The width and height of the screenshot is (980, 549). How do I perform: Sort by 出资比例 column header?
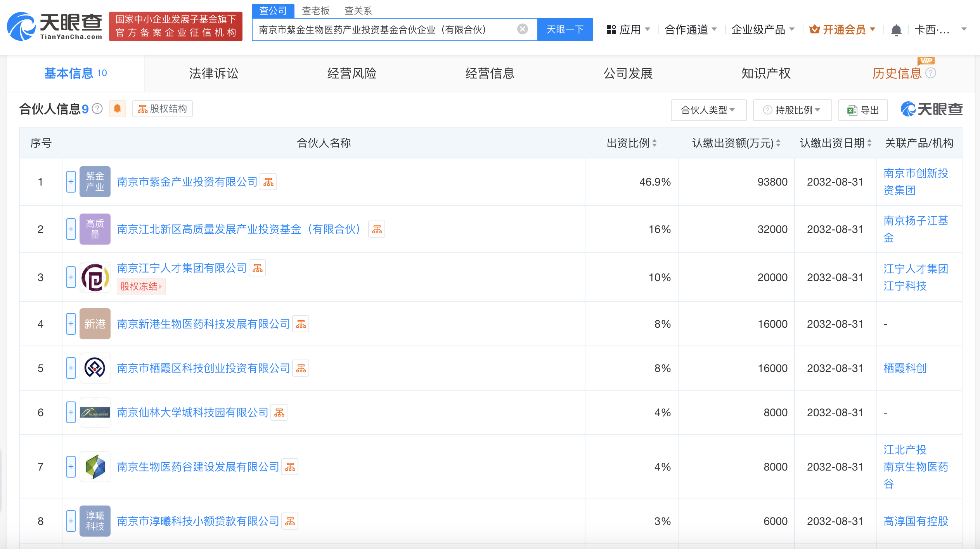(631, 143)
